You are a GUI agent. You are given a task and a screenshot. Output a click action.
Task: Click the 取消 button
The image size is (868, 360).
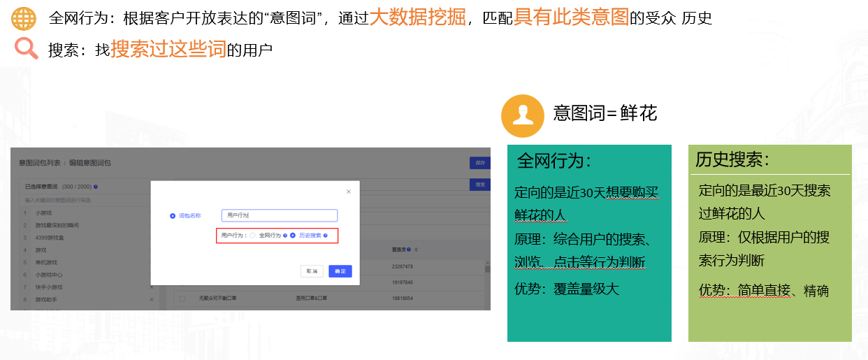312,271
